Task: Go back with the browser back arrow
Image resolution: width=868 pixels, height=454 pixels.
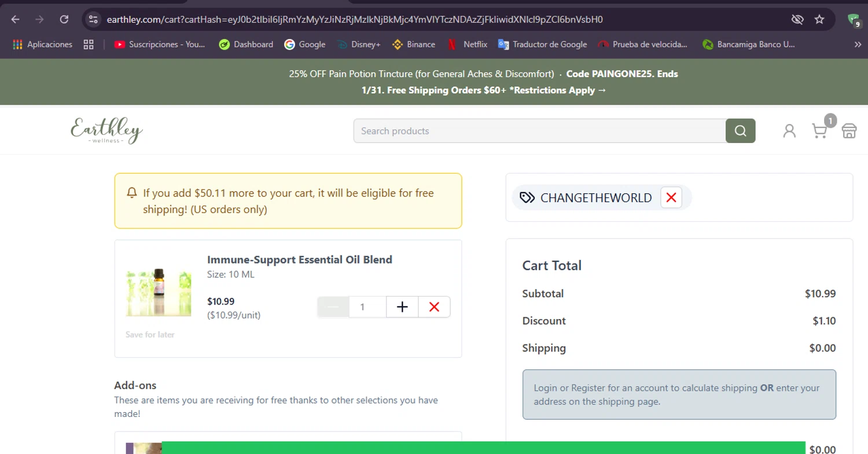Action: [x=16, y=19]
